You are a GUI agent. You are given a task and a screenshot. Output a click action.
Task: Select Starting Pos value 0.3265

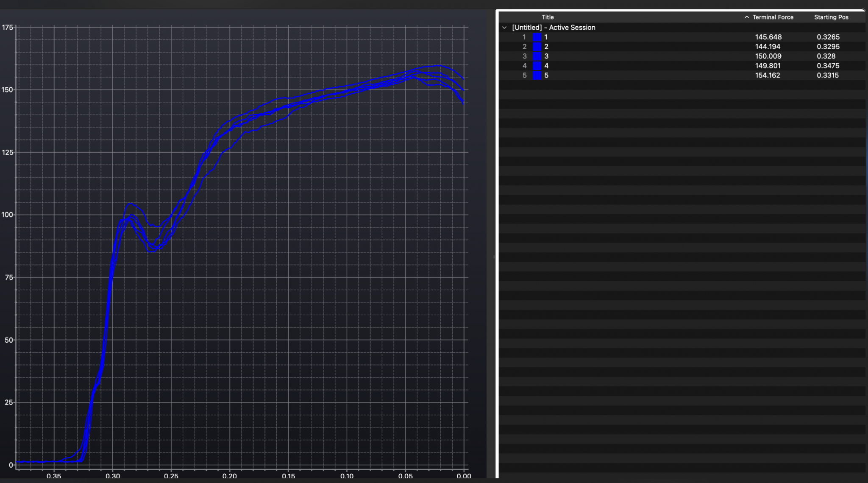(x=828, y=37)
